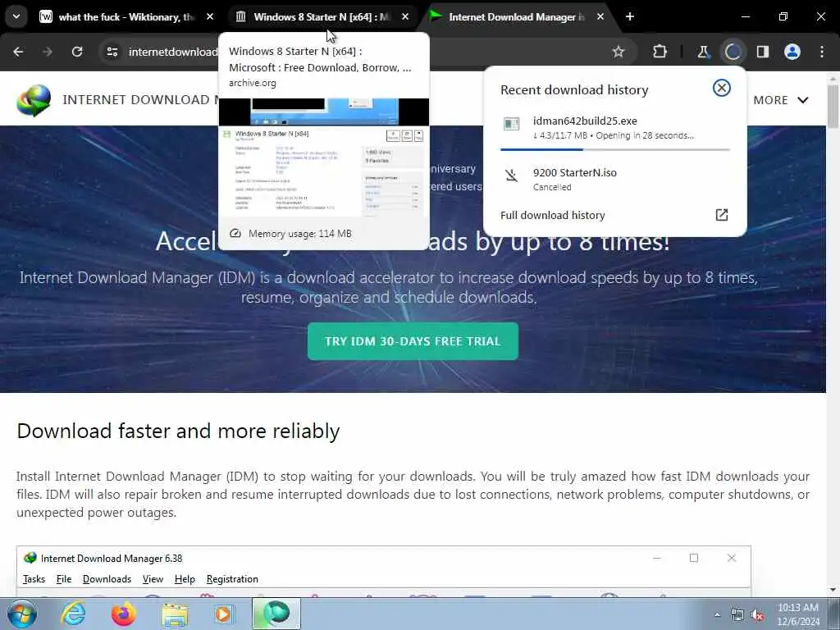
Task: Open the Chrome three-dot menu
Action: (x=822, y=52)
